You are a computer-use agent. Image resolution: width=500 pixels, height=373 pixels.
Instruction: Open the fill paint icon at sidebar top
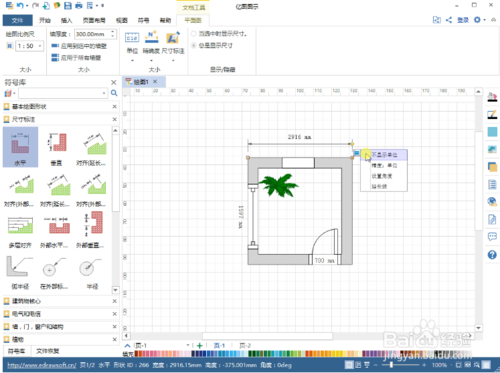(492, 97)
